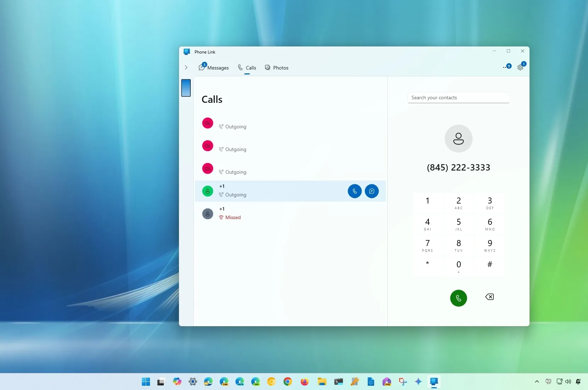Expand the left navigation panel chevron
The width and height of the screenshot is (588, 390).
tap(186, 67)
